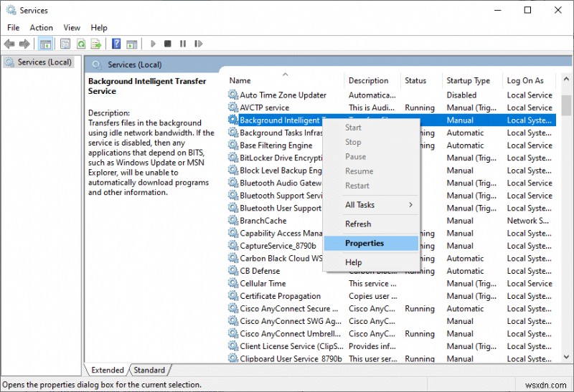Click gear icon beside CB Defense
Image resolution: width=574 pixels, height=392 pixels.
click(233, 270)
